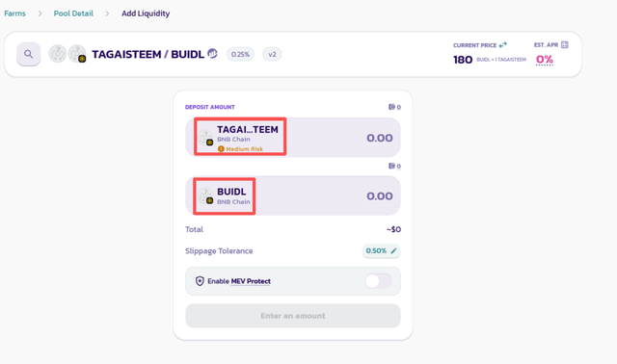Viewport: 617px width, 364px height.
Task: Open the EST. APR calculator icon
Action: click(565, 45)
